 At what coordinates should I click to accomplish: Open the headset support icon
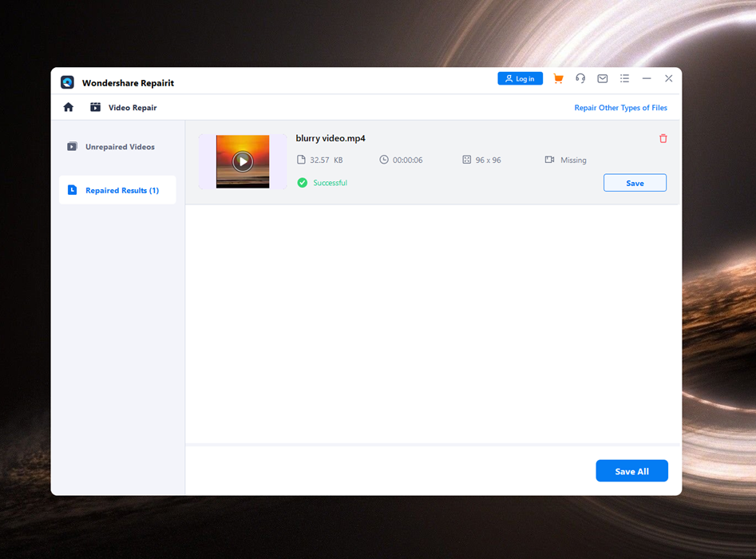580,78
